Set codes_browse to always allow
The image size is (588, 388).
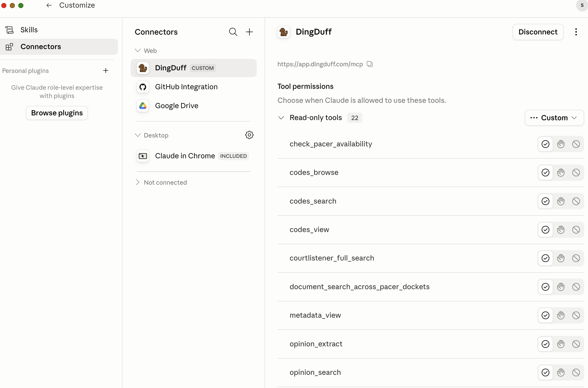coord(546,173)
